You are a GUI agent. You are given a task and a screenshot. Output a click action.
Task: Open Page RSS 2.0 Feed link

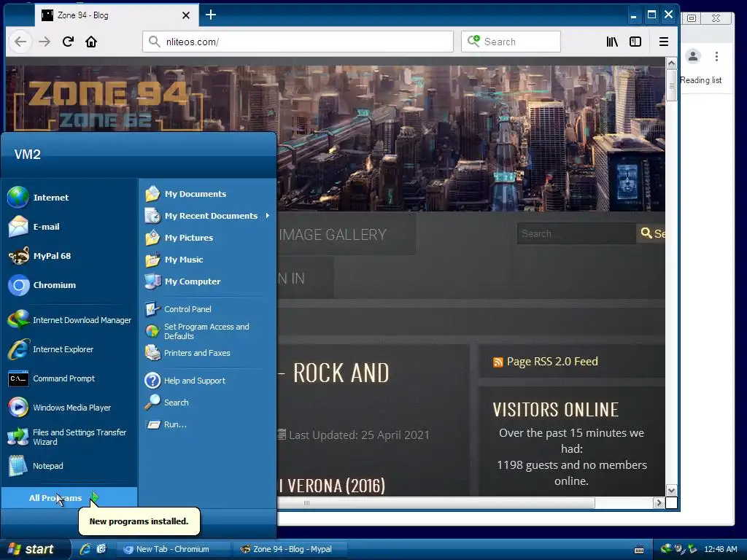pos(551,362)
